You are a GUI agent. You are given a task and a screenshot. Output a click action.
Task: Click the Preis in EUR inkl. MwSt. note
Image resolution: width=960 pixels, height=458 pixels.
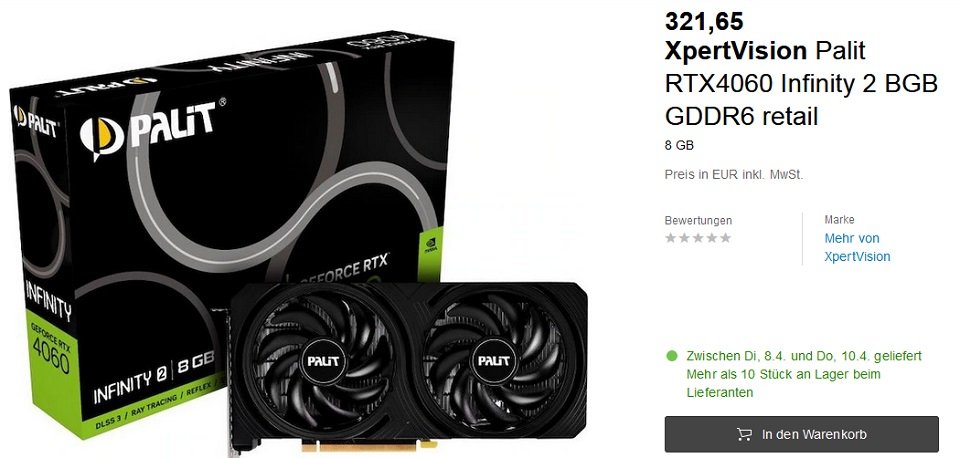[733, 175]
